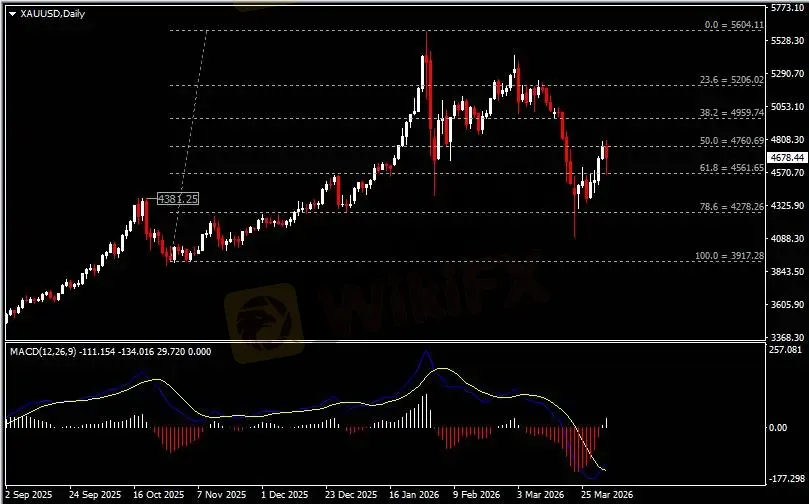Click the triangle arrow next to XAUUSD,Daily
The height and width of the screenshot is (504, 809).
[13, 14]
